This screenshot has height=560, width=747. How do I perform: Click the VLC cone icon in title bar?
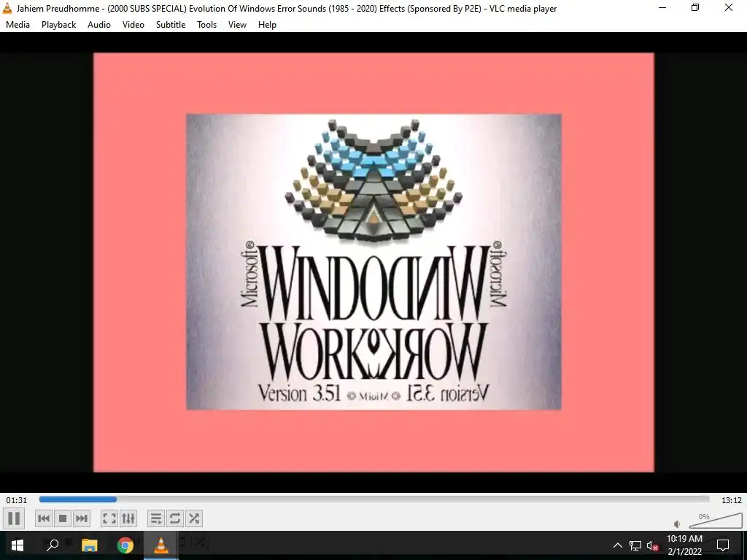[x=7, y=8]
